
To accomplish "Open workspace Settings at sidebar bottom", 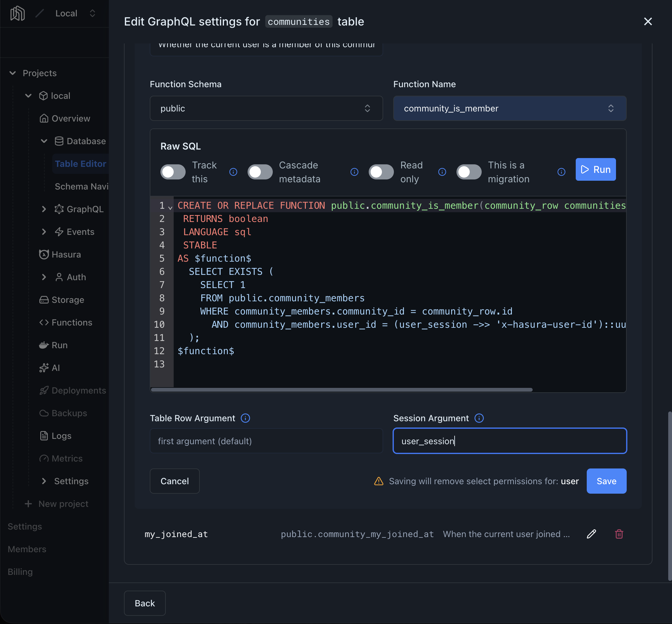I will click(25, 526).
